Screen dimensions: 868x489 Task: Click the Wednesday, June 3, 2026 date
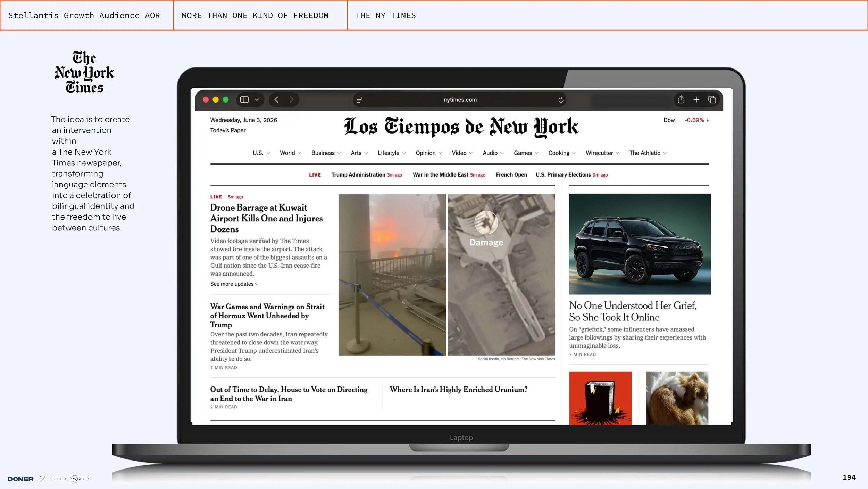click(x=244, y=120)
